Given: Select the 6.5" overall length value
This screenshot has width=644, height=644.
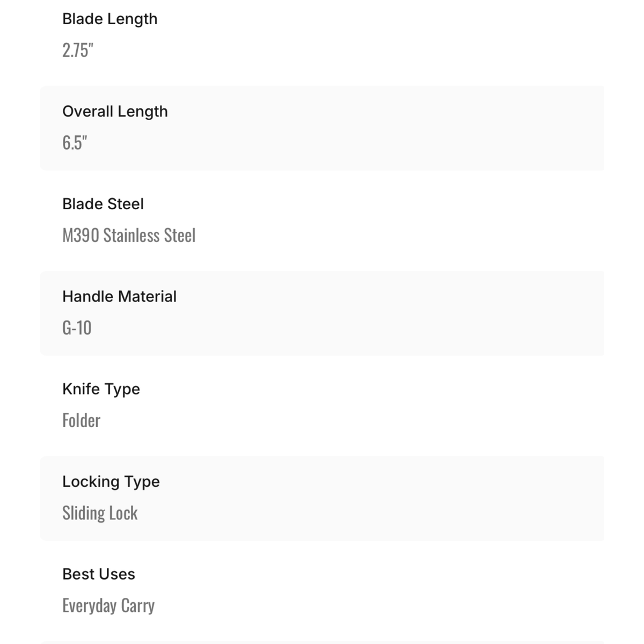Looking at the screenshot, I should coord(75,143).
